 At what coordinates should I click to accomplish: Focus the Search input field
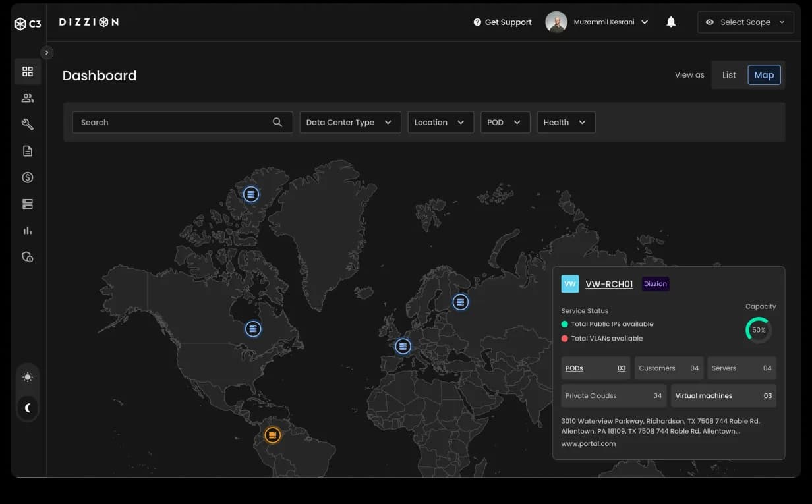(x=183, y=123)
